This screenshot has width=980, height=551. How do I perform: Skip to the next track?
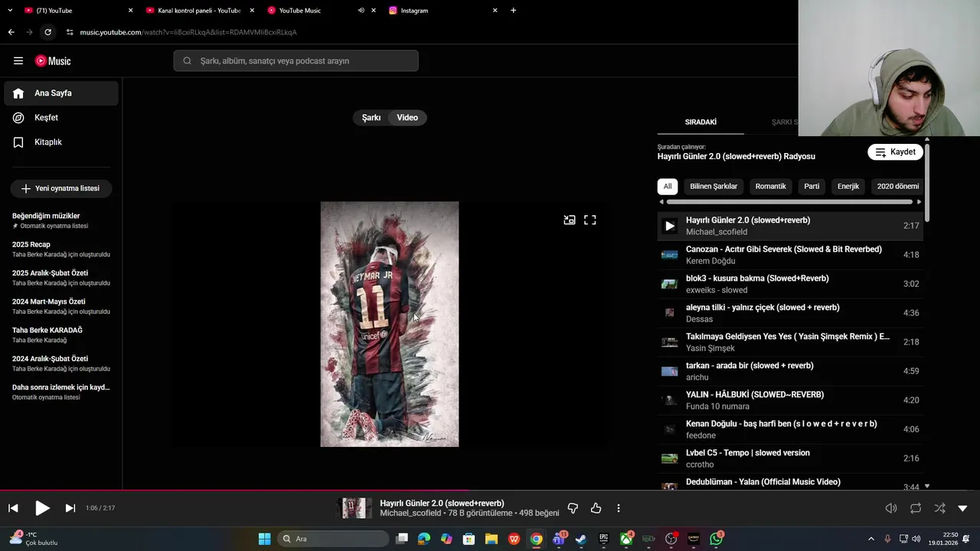pos(70,508)
